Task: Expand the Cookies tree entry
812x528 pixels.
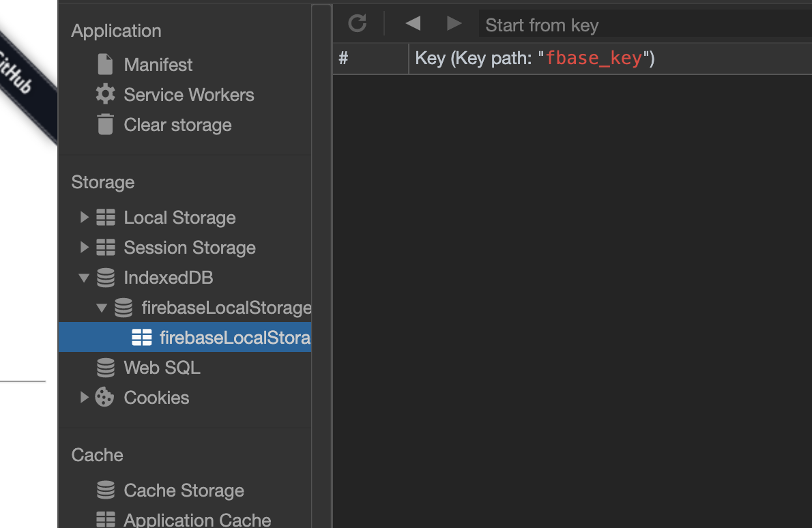Action: click(83, 397)
